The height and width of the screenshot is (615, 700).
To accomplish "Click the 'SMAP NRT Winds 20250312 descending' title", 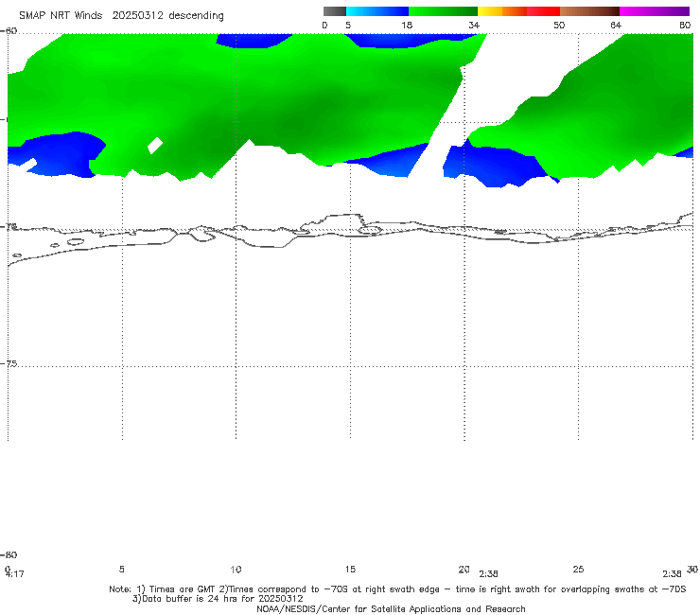I will pos(121,16).
